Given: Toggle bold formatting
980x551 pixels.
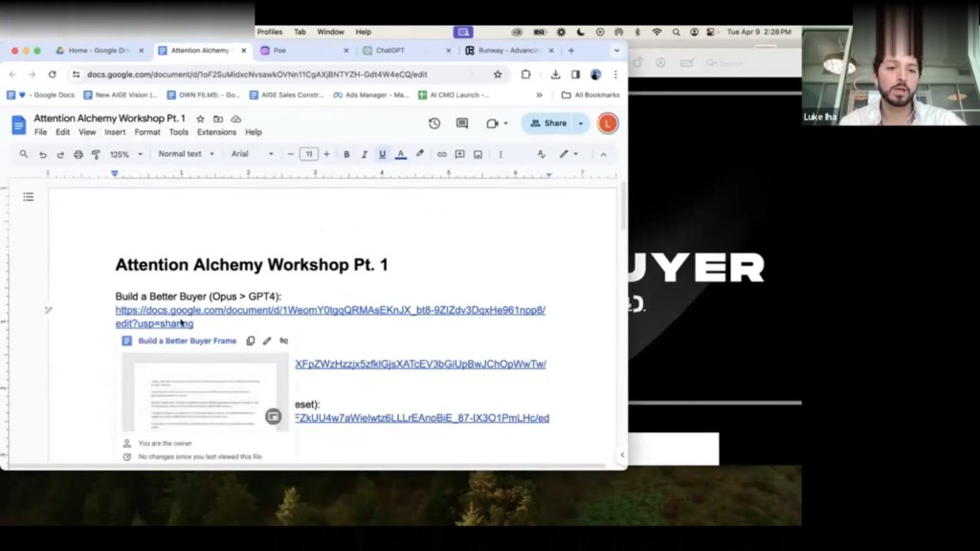Looking at the screenshot, I should 346,154.
